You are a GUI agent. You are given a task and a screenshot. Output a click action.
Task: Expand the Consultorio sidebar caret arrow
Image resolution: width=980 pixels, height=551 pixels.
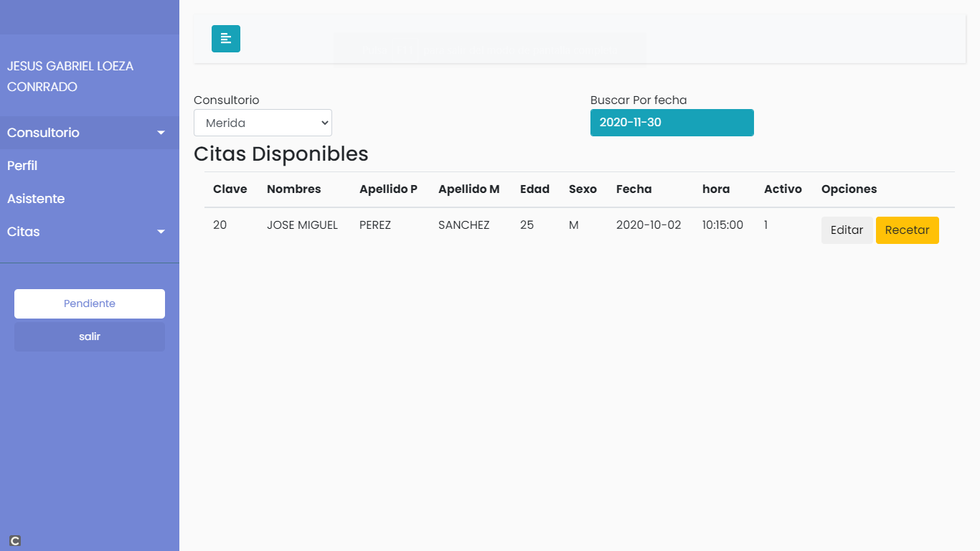(x=161, y=133)
